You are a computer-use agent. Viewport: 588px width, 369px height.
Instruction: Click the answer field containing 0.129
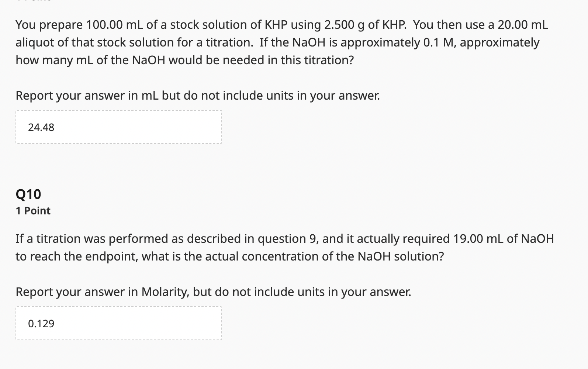tap(118, 324)
